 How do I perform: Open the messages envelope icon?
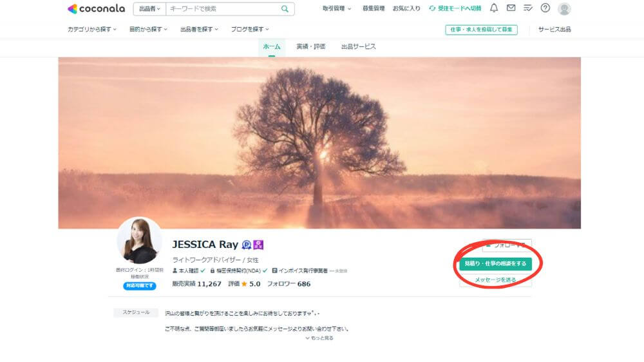pyautogui.click(x=511, y=8)
